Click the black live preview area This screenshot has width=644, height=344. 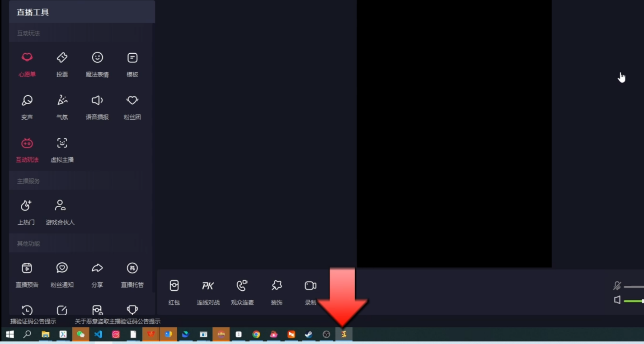click(x=454, y=134)
